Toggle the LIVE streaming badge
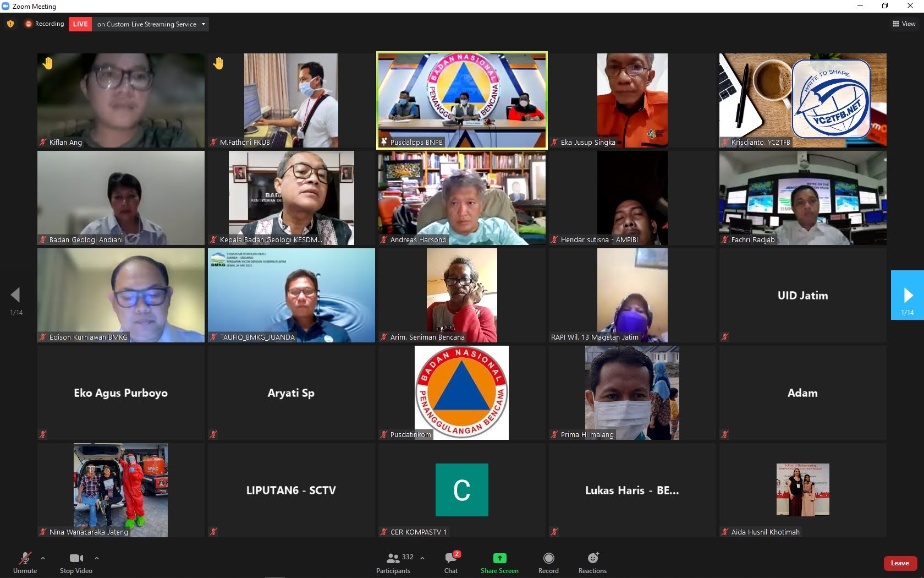This screenshot has width=924, height=578. (x=80, y=24)
